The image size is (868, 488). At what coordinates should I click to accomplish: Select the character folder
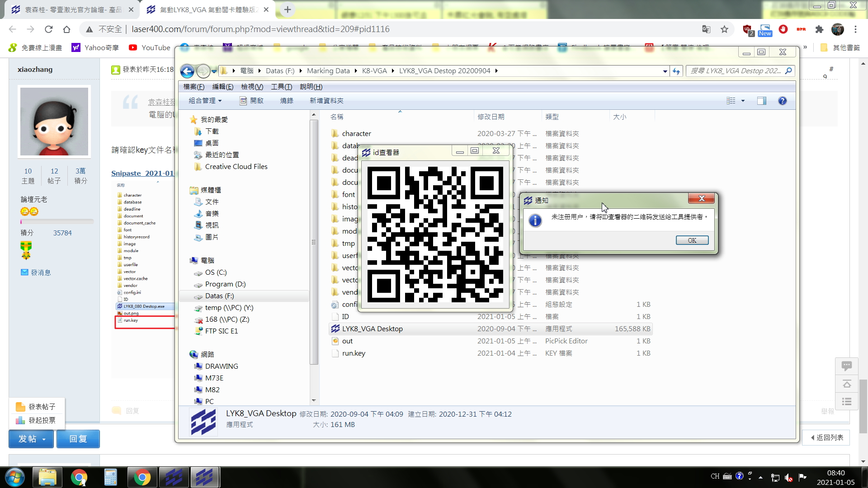point(356,134)
